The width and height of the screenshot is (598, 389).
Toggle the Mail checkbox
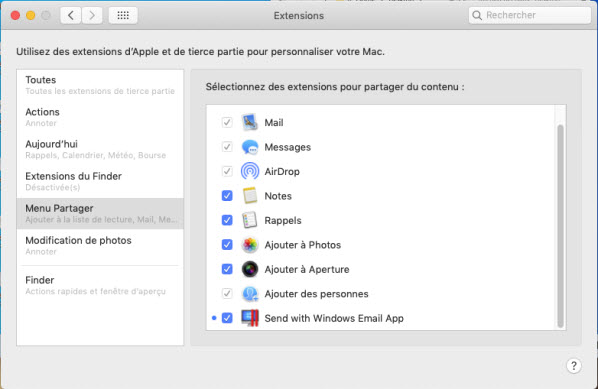pos(227,122)
